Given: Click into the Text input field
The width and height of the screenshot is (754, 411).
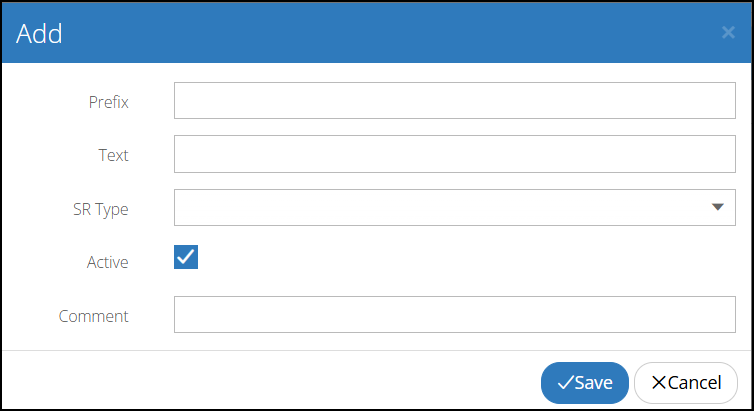Looking at the screenshot, I should click(455, 154).
